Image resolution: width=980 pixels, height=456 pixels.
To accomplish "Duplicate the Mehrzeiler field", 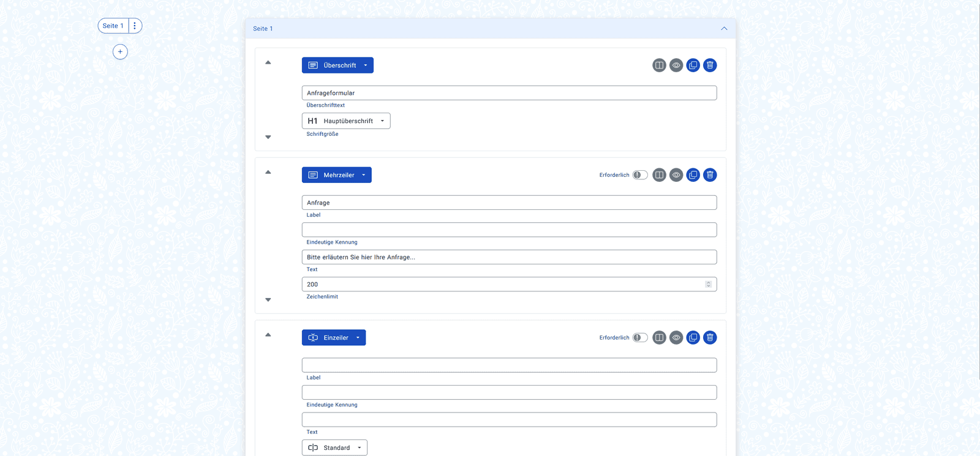I will click(x=693, y=175).
